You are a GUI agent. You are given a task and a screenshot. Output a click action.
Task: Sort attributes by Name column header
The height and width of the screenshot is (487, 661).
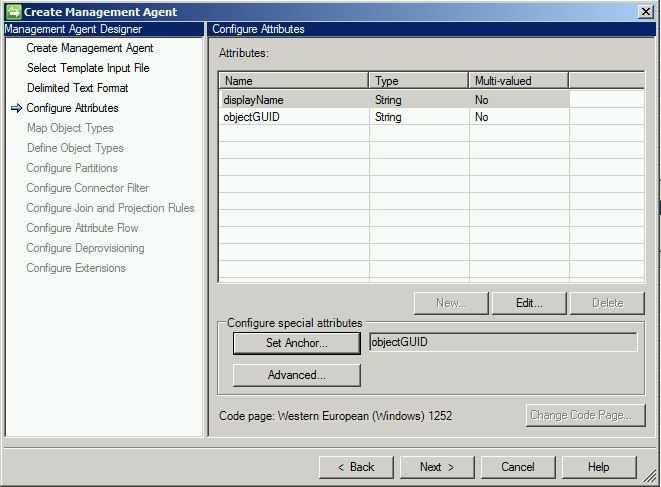tap(293, 81)
